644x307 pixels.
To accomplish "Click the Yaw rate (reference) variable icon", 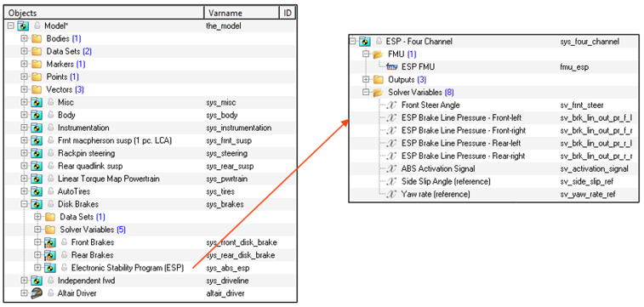I will tap(392, 194).
